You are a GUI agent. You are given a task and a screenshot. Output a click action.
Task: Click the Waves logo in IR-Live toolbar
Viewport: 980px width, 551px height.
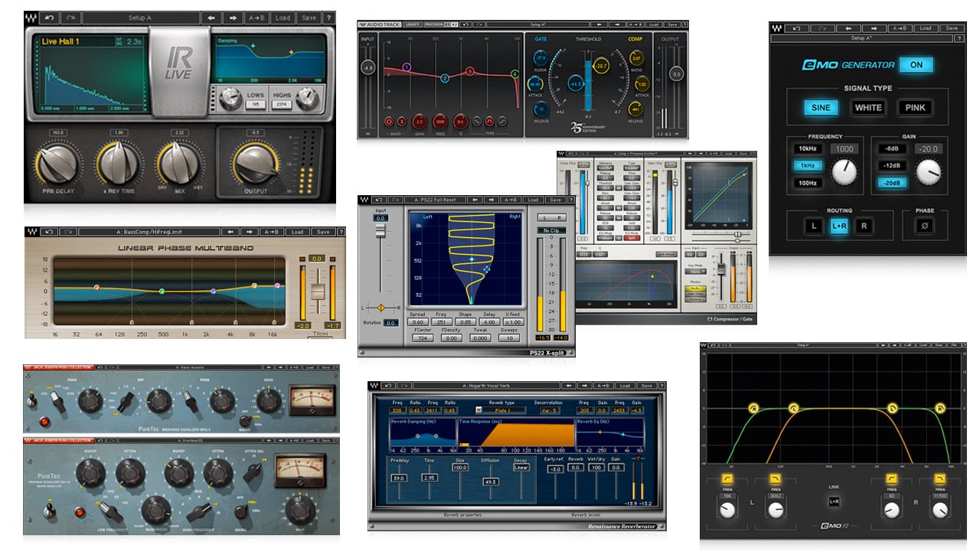pos(31,17)
